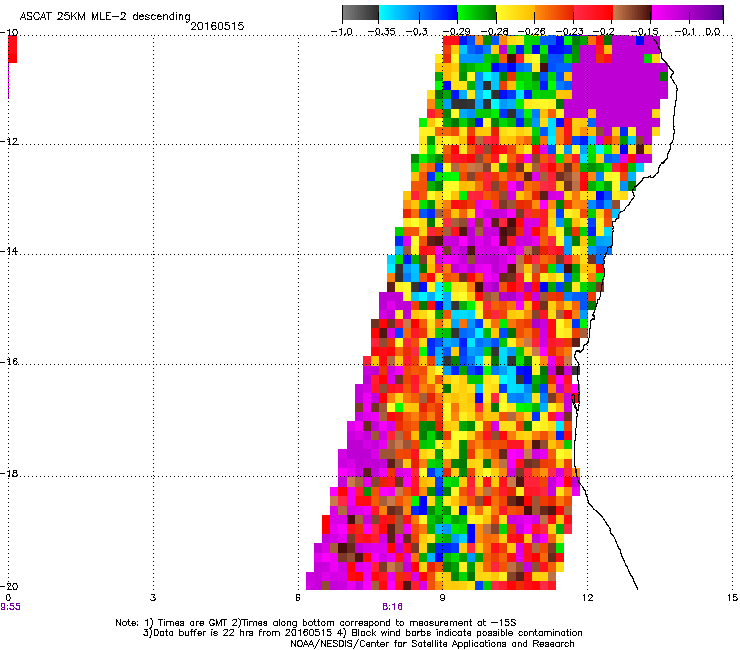Click the green segment of the color scale
The height and width of the screenshot is (650, 740).
click(x=477, y=12)
